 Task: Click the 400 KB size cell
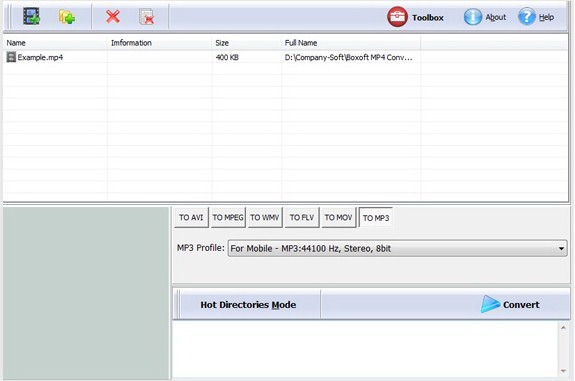point(227,58)
